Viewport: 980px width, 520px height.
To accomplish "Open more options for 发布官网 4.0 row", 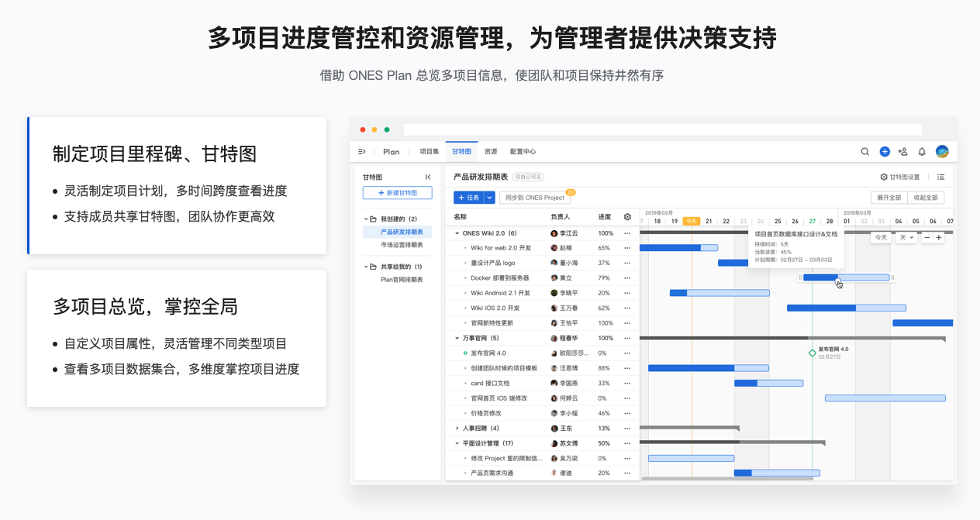I will tap(627, 353).
